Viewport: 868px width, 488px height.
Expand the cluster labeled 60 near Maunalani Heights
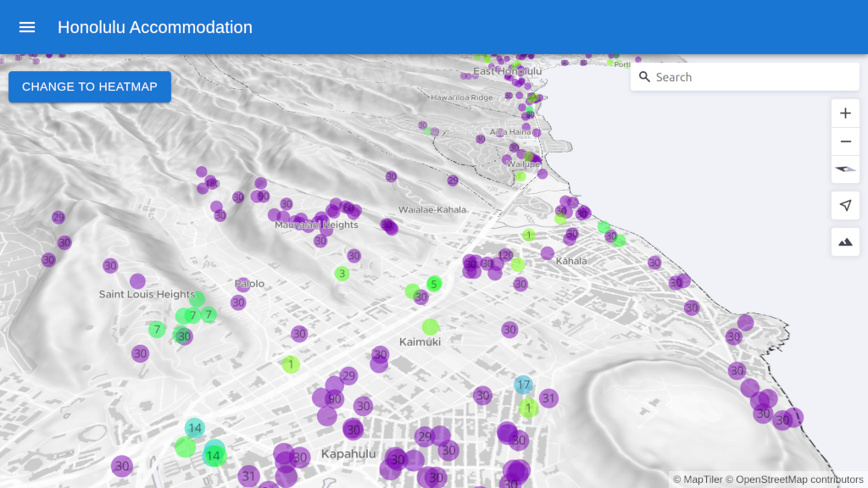coord(349,208)
